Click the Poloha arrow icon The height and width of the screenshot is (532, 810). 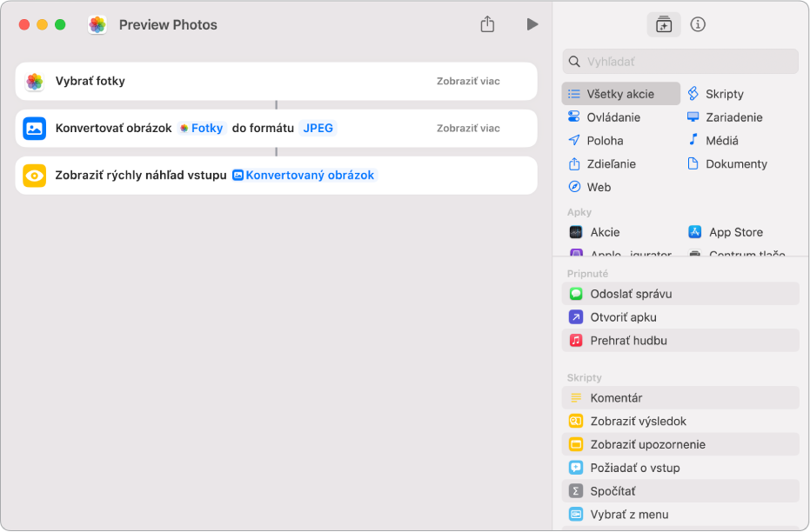[x=574, y=140]
